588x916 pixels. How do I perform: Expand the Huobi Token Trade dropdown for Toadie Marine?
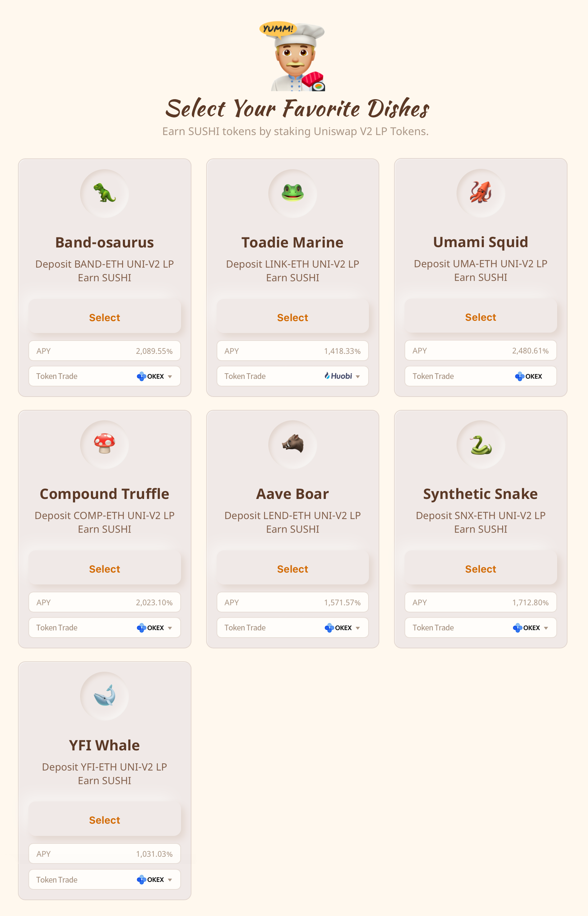tap(342, 376)
